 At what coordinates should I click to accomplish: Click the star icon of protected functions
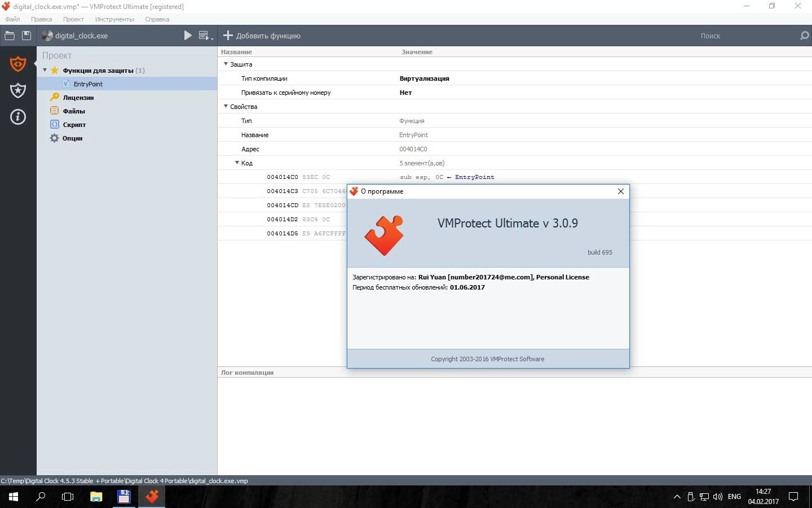[x=55, y=70]
